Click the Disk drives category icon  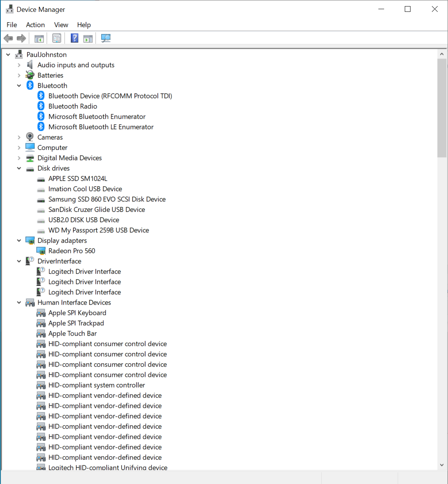30,169
